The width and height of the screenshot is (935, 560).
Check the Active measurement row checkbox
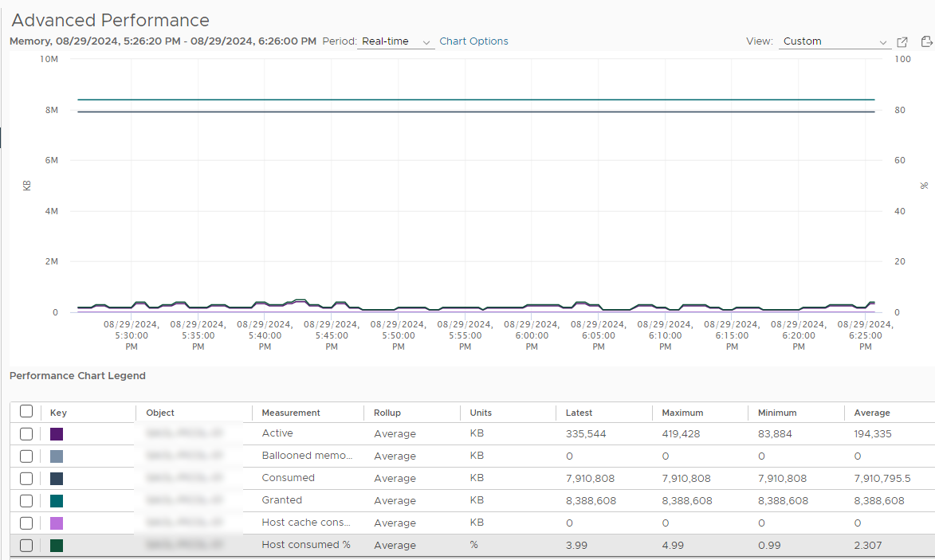point(26,433)
